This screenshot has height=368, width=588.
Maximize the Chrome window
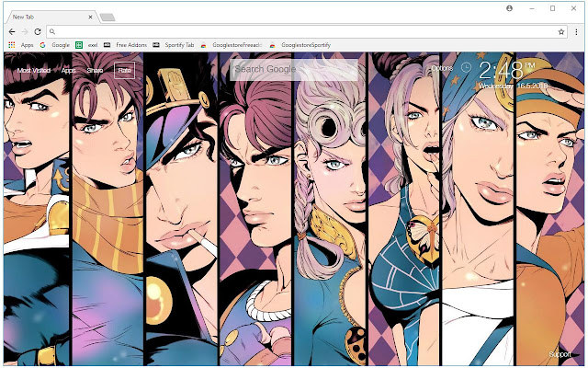552,8
